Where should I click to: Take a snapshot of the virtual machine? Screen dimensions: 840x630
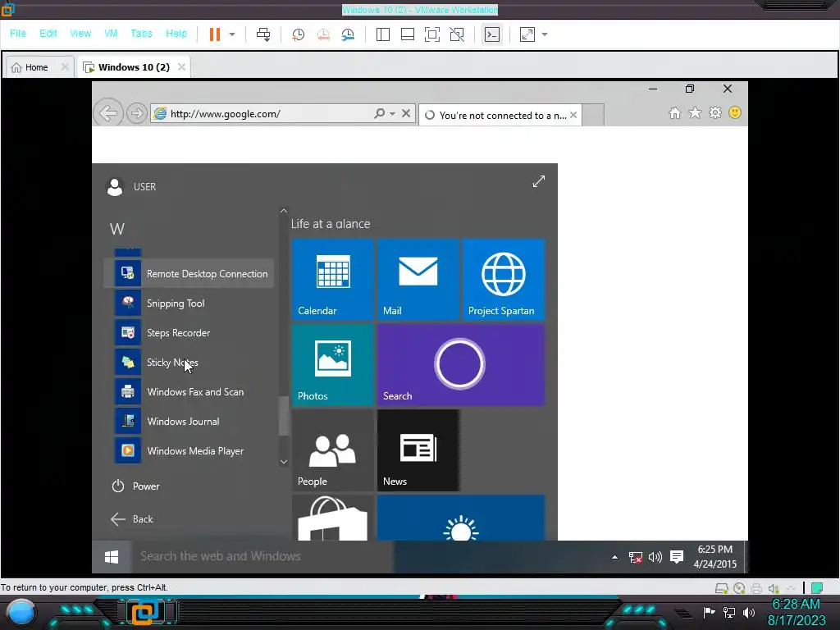click(x=298, y=34)
